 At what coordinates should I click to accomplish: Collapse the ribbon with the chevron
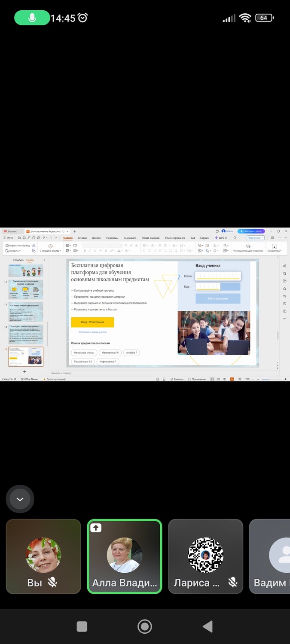286,238
